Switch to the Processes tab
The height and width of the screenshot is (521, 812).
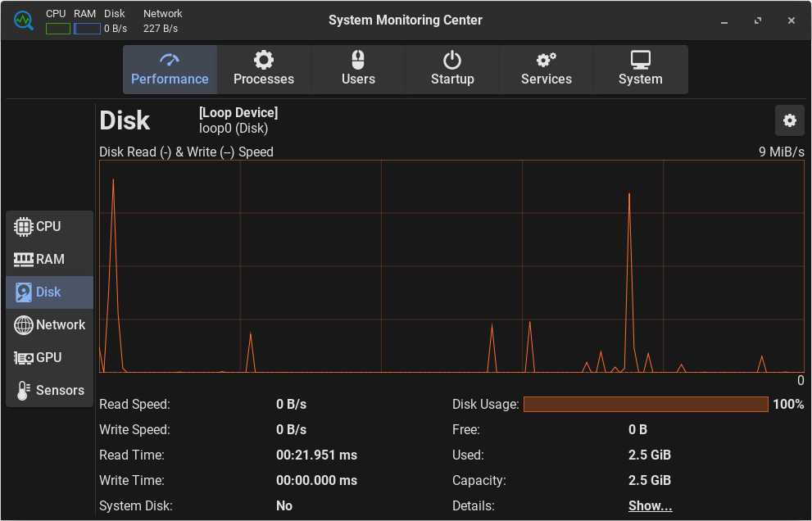coord(263,70)
